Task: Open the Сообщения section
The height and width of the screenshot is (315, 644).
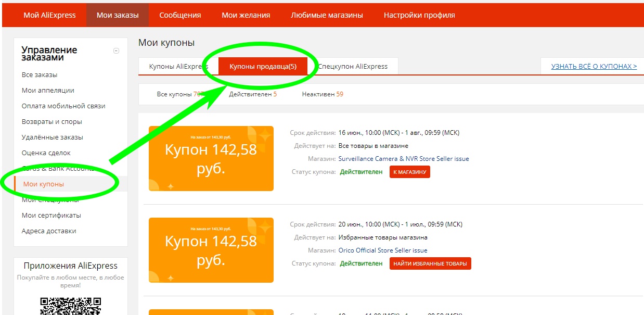Action: pyautogui.click(x=180, y=15)
